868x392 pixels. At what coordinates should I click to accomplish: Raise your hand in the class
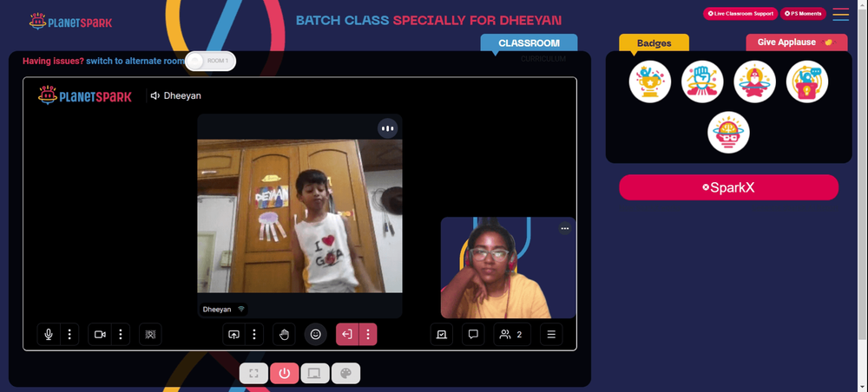click(x=284, y=335)
